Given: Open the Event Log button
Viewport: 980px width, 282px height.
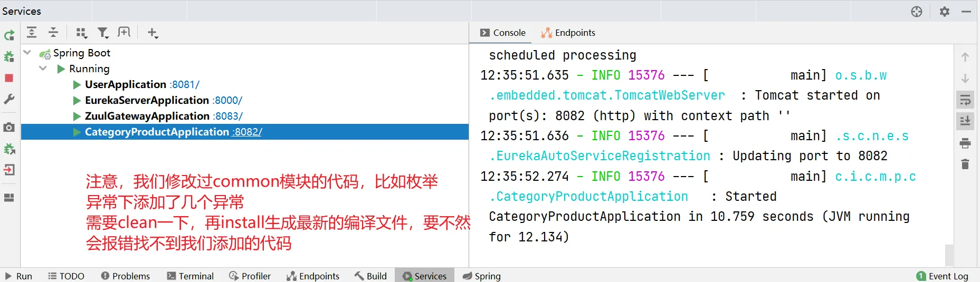Looking at the screenshot, I should pos(943,276).
